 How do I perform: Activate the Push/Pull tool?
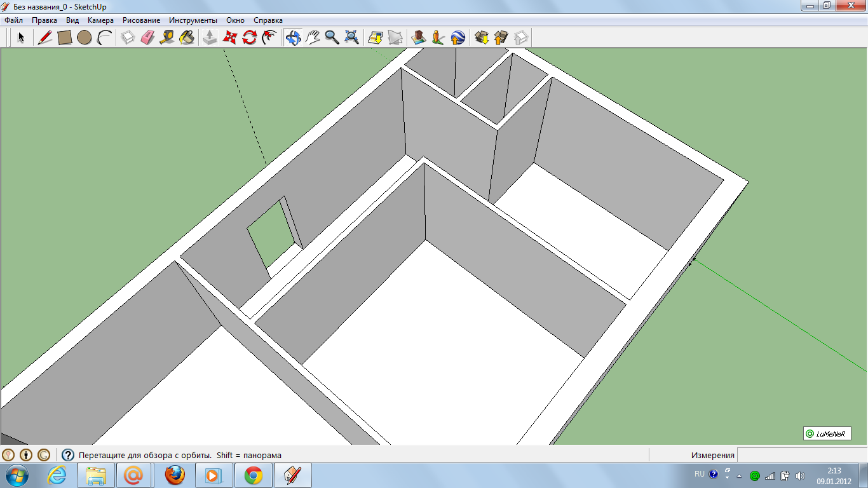point(209,37)
